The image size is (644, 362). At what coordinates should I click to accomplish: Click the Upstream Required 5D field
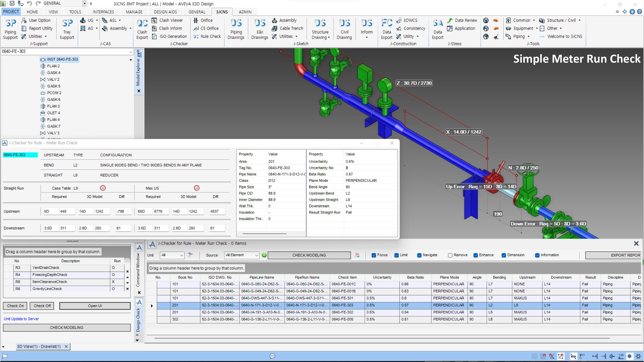(x=51, y=211)
